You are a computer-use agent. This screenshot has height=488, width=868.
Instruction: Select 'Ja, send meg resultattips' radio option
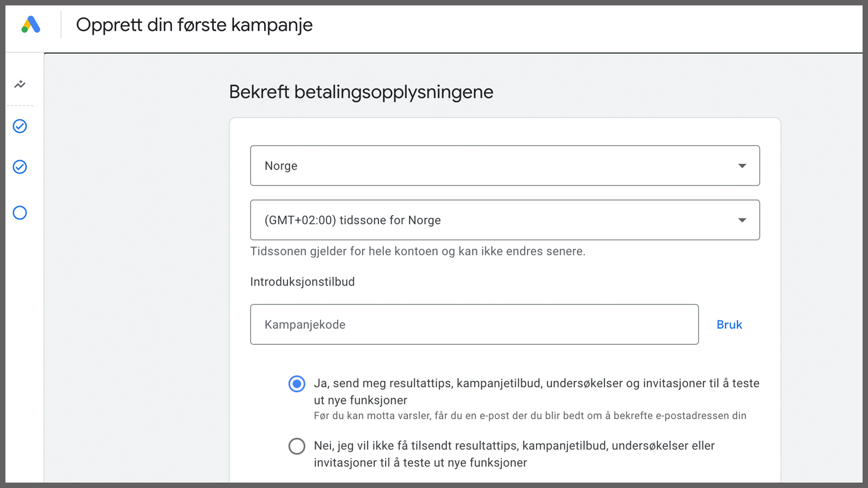[x=297, y=384]
